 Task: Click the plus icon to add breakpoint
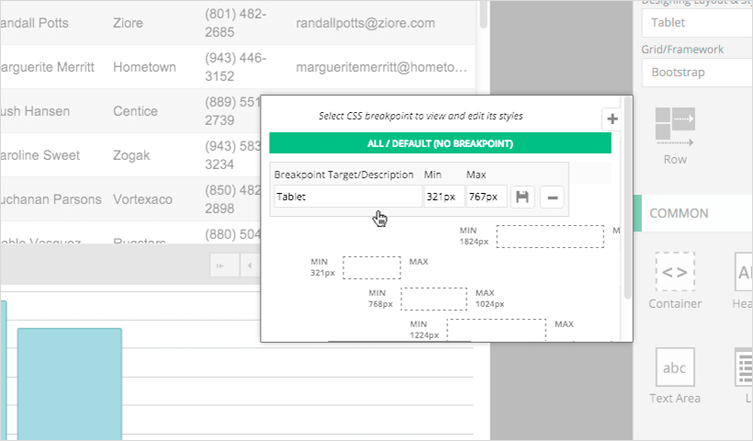pyautogui.click(x=612, y=119)
